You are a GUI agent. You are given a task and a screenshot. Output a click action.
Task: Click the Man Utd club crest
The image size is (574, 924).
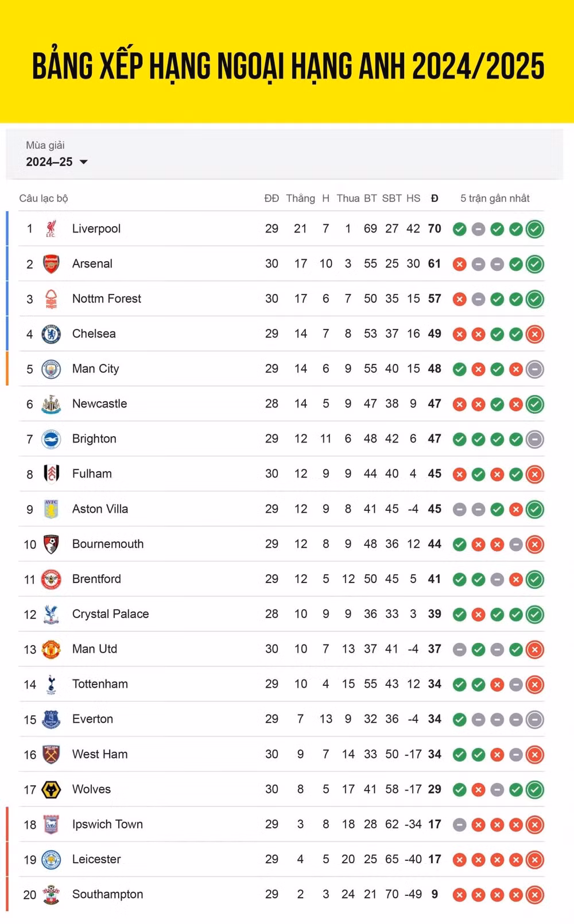point(51,649)
